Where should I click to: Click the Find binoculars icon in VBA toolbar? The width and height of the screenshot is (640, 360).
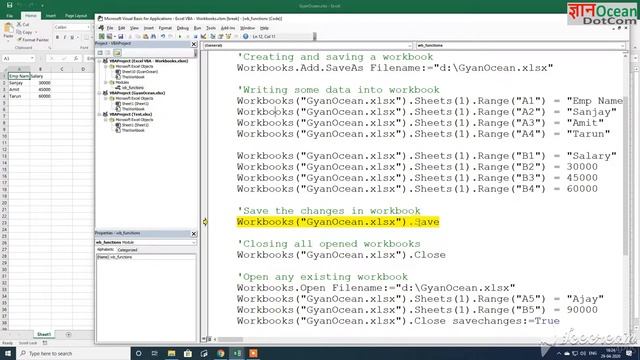[x=153, y=36]
